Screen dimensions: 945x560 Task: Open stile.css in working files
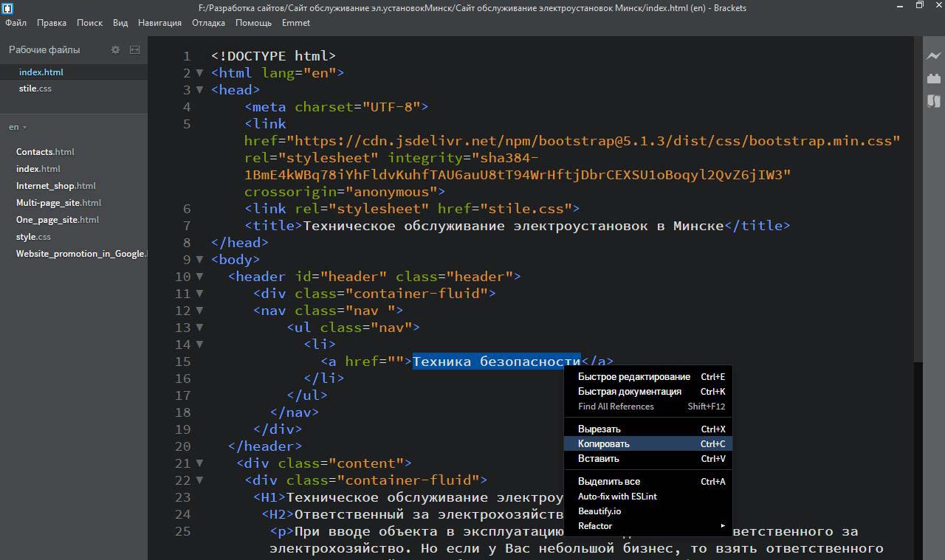pos(35,89)
